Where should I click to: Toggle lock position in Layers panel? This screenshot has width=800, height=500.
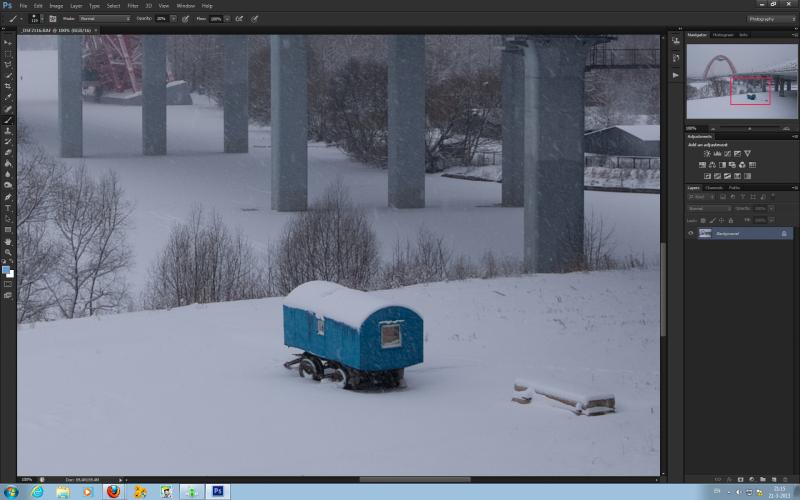point(721,220)
